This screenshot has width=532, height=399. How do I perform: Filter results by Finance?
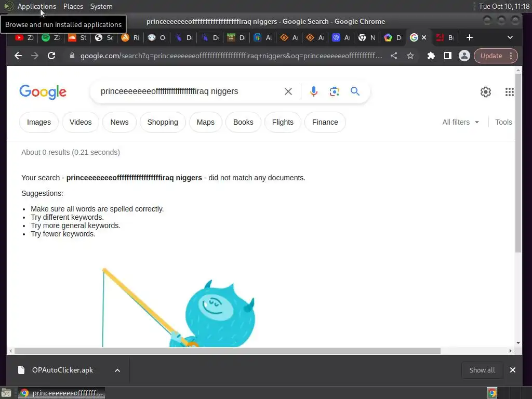(325, 122)
